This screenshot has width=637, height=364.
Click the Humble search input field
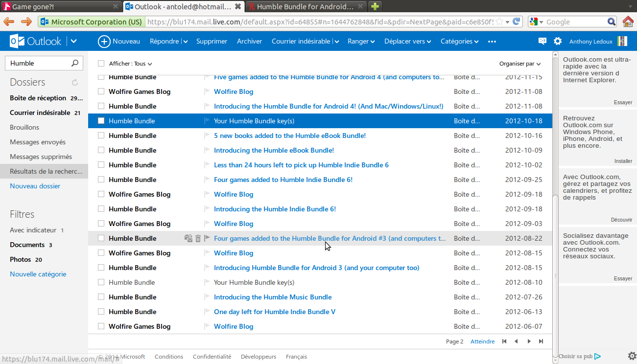click(39, 63)
